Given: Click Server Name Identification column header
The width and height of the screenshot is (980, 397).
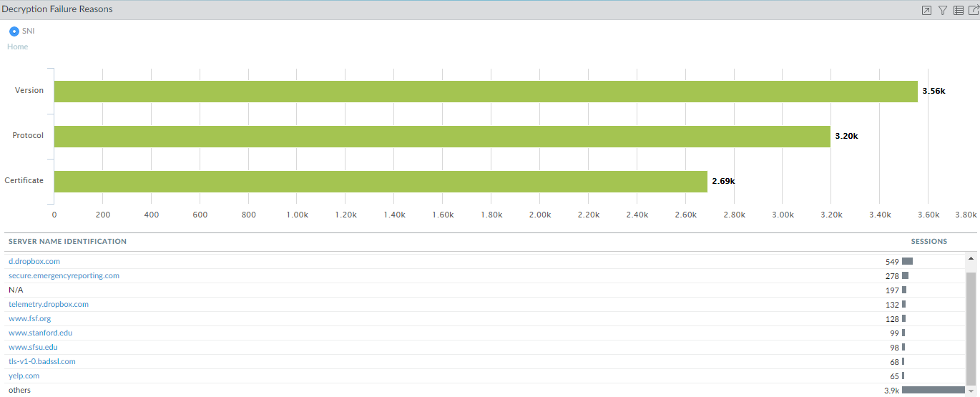Looking at the screenshot, I should [x=67, y=242].
